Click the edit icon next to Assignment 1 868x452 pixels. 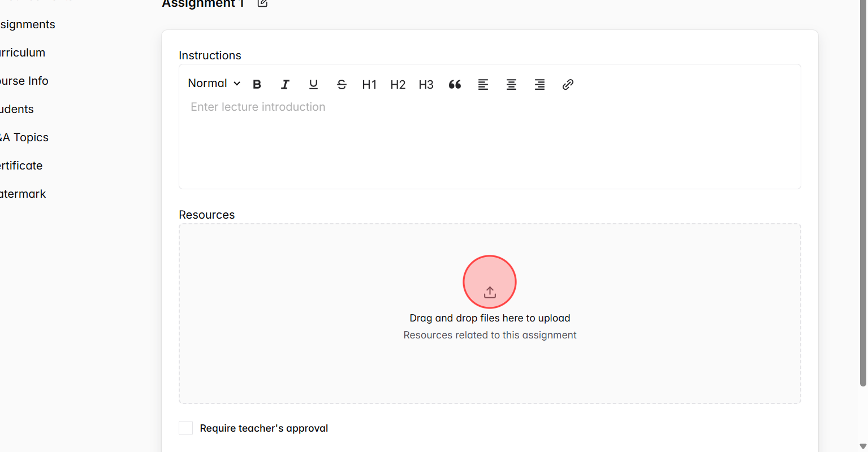click(261, 3)
